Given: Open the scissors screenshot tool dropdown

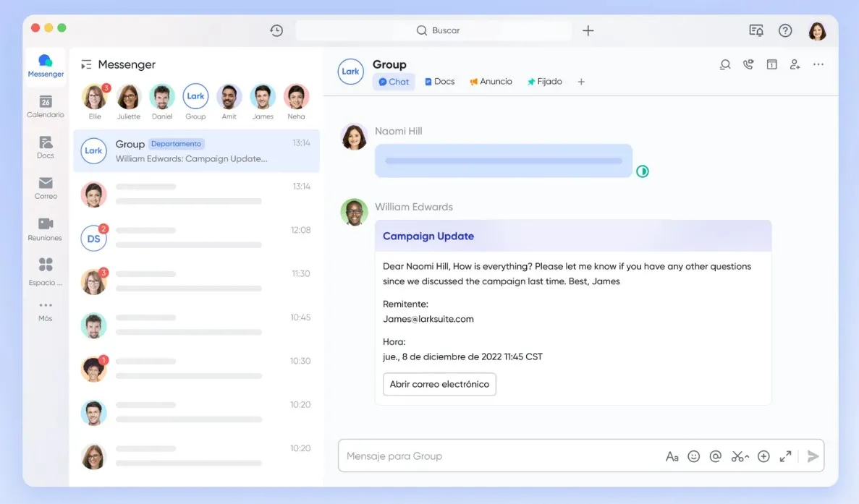Looking at the screenshot, I should point(740,456).
